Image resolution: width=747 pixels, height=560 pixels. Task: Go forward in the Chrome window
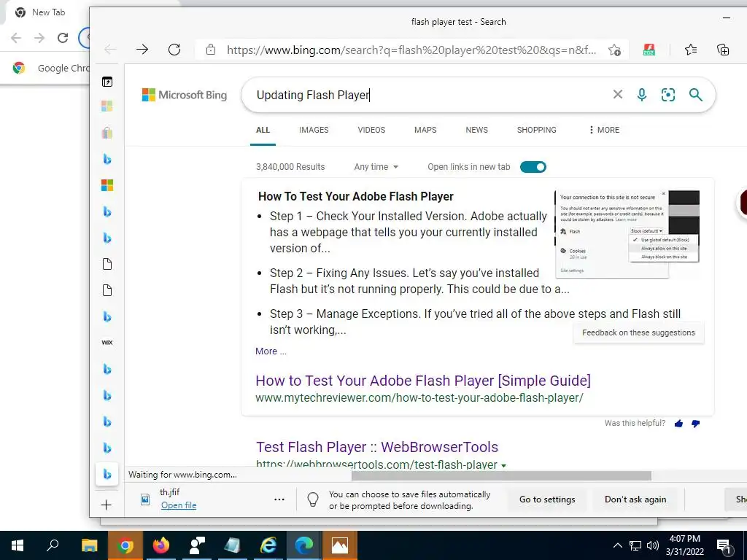[x=39, y=38]
